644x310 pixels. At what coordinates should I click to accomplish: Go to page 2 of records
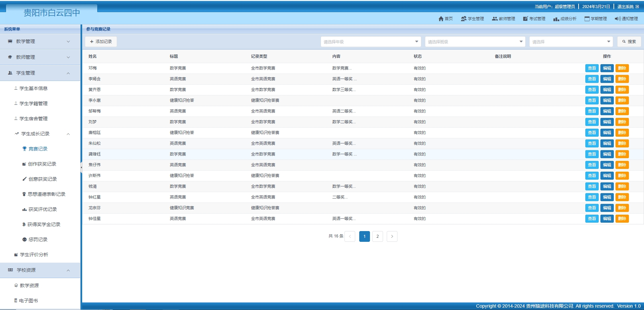(x=378, y=236)
